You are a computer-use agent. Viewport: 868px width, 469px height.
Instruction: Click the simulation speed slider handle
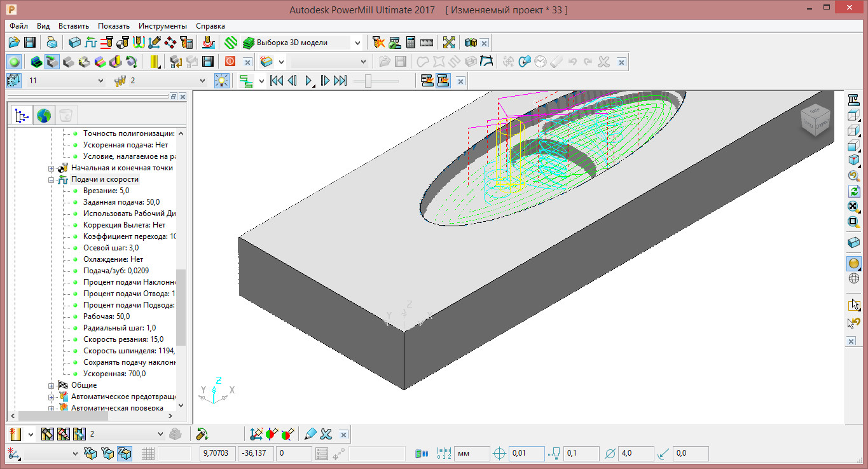pyautogui.click(x=368, y=81)
